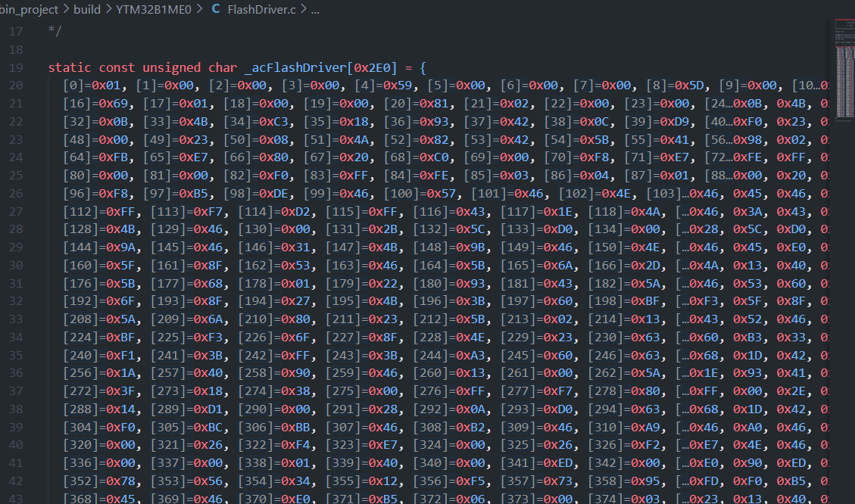855x504 pixels.
Task: Select line number 42 in the gutter
Action: point(16,481)
